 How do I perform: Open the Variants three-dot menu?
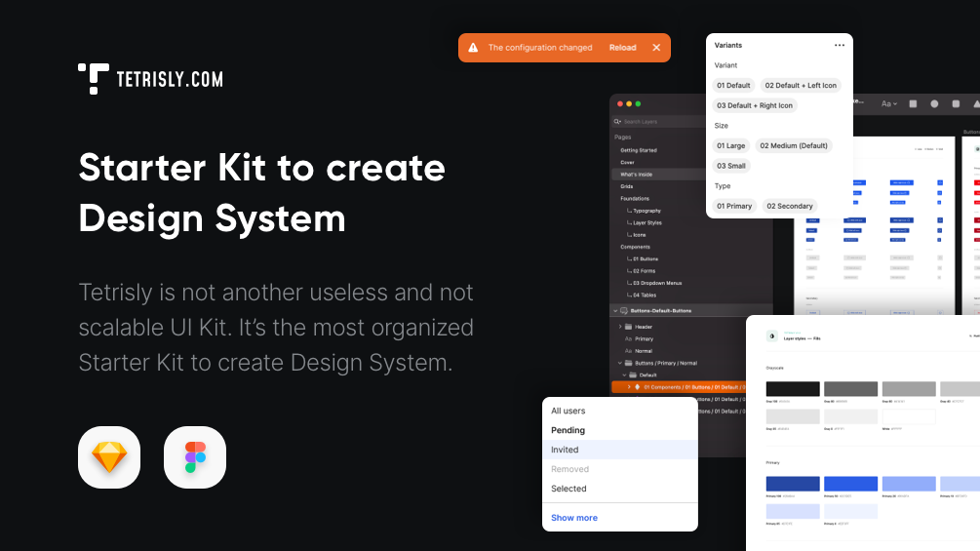tap(840, 45)
